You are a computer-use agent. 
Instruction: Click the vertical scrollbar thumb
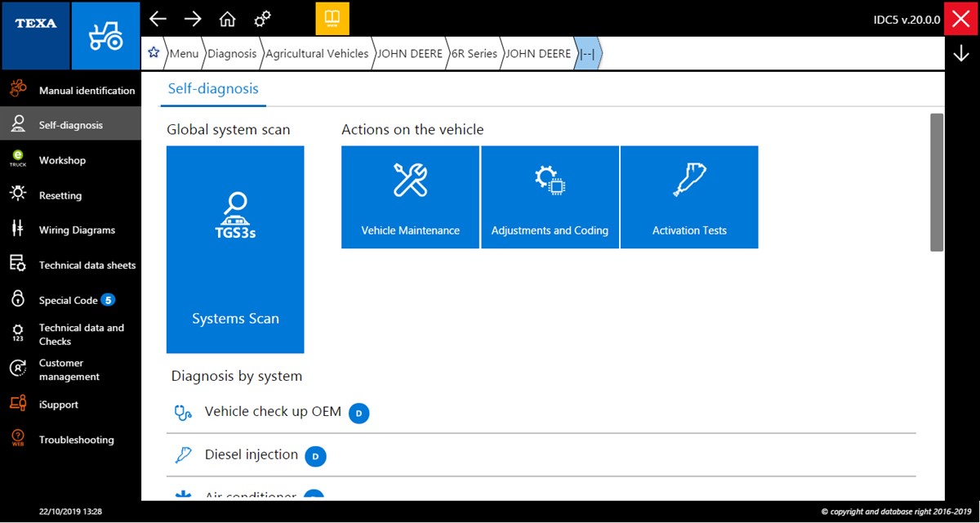(x=937, y=182)
